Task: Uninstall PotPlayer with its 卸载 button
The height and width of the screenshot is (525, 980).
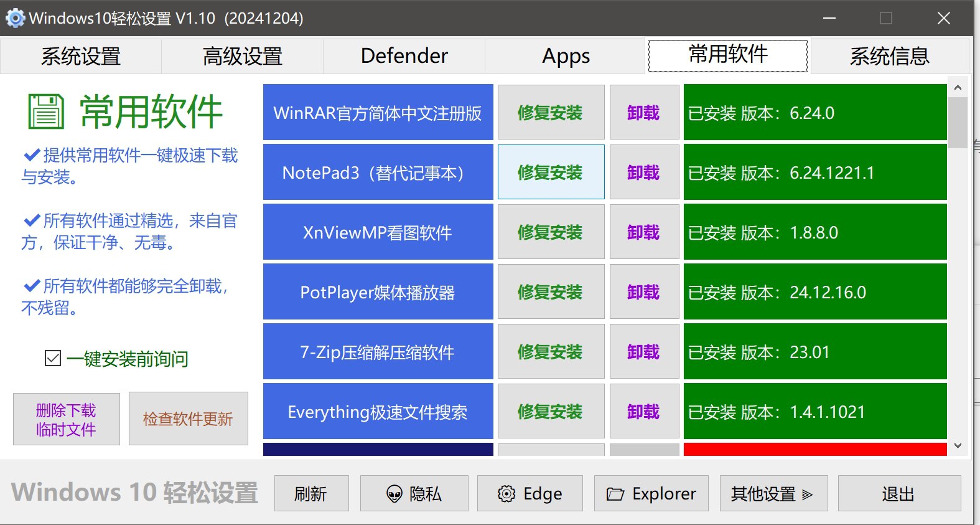Action: (644, 292)
